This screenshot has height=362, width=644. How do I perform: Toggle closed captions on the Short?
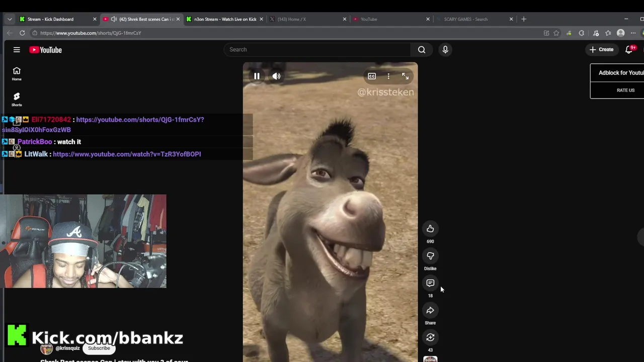(372, 76)
